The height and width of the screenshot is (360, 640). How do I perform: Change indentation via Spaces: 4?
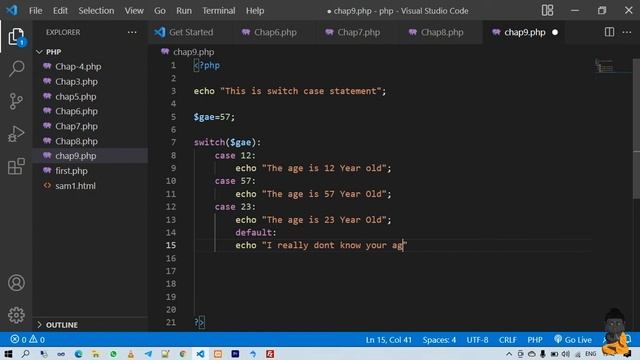point(439,340)
